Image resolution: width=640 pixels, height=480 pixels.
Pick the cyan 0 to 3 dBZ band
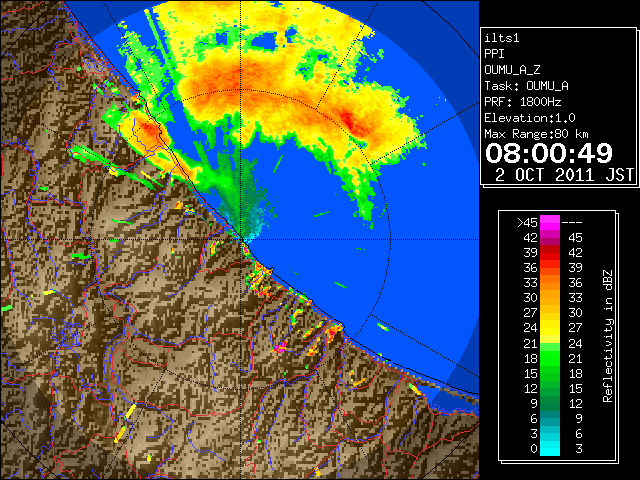(550, 448)
